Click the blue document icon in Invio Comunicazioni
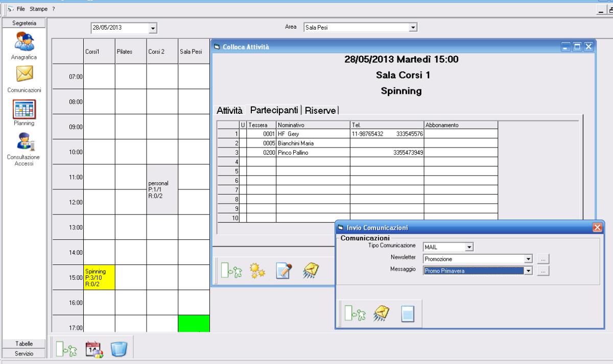Image resolution: width=613 pixels, height=364 pixels. (407, 314)
